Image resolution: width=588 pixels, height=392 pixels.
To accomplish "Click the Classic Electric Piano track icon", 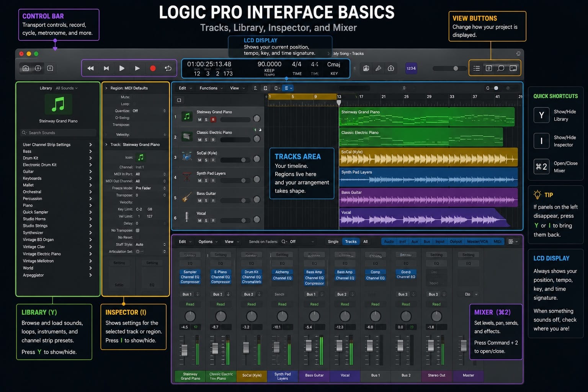I will coord(187,137).
